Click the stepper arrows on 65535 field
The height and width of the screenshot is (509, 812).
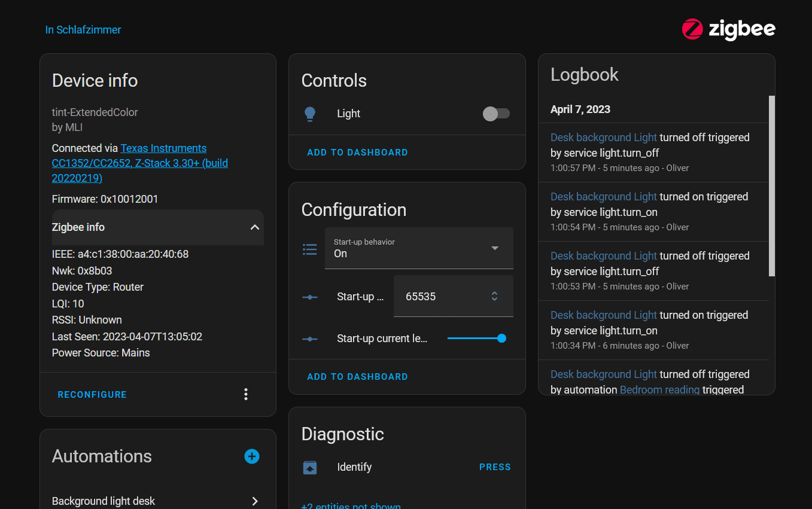(494, 296)
